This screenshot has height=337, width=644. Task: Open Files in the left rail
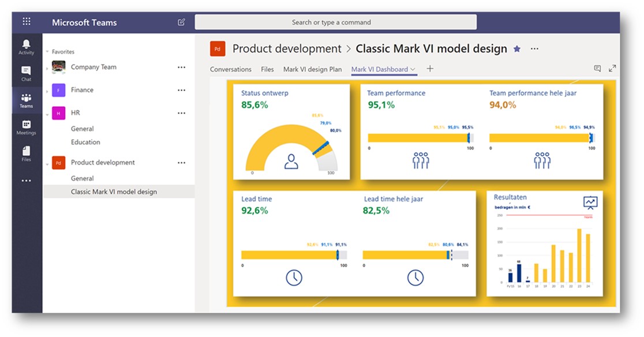pyautogui.click(x=27, y=154)
